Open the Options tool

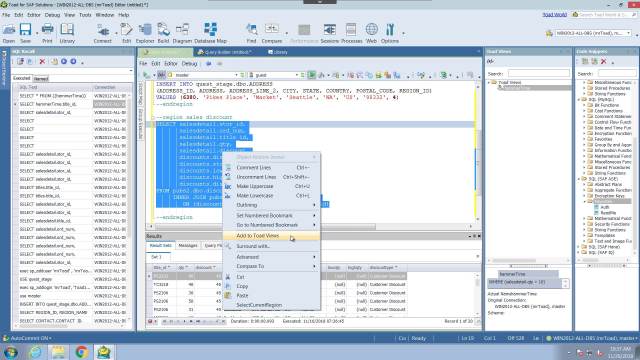[389, 33]
